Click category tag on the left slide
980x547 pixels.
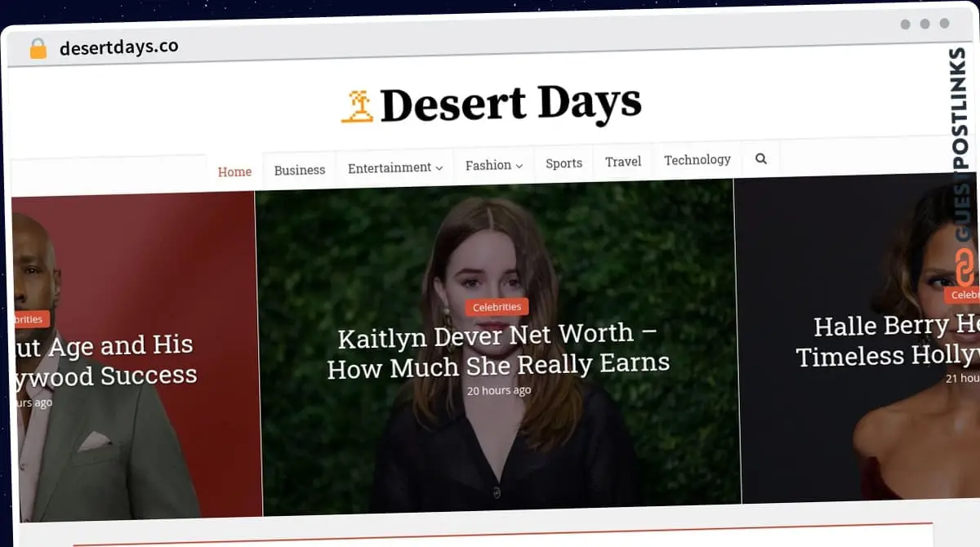click(31, 319)
